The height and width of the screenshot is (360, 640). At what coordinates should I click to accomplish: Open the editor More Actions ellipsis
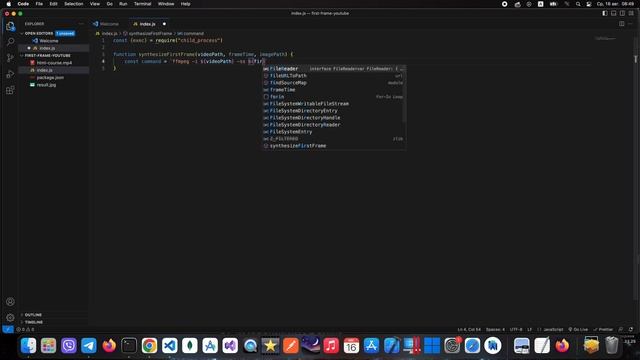631,24
